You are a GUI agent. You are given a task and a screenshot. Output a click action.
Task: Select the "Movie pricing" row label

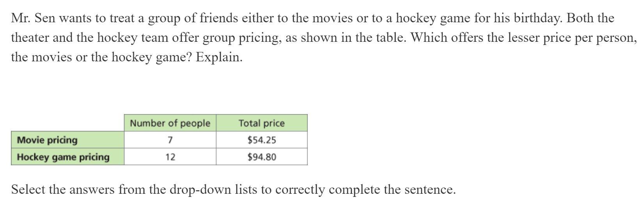(47, 140)
